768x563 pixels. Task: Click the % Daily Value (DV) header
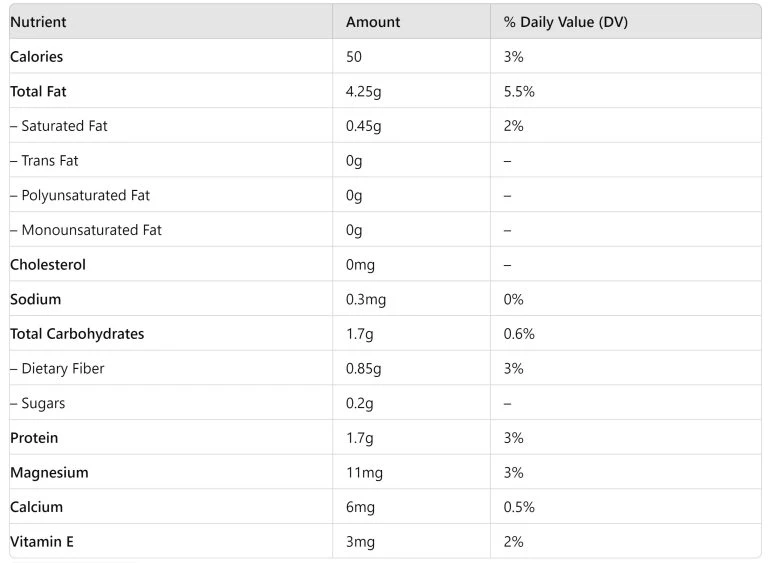pyautogui.click(x=566, y=22)
